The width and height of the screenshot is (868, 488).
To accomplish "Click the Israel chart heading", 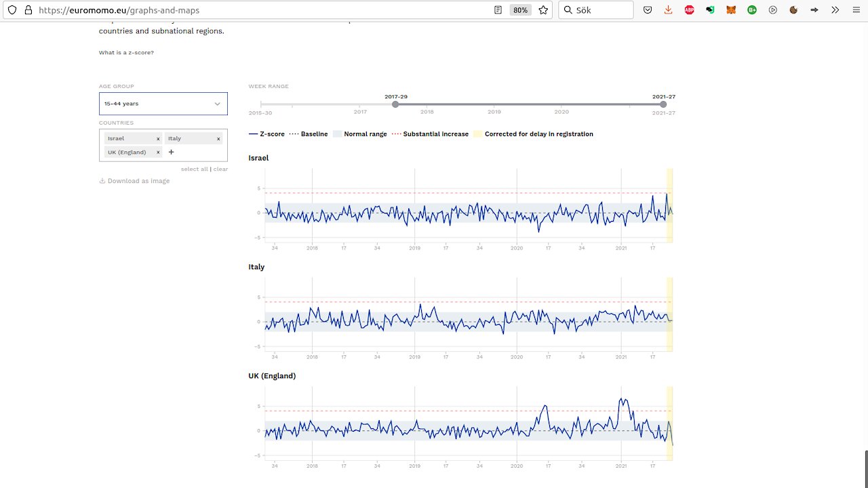I will pos(258,158).
